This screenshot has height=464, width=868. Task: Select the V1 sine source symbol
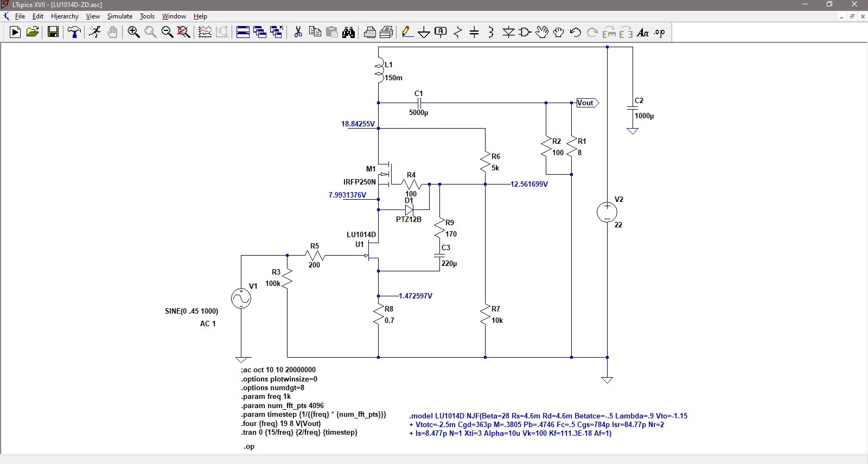[241, 298]
